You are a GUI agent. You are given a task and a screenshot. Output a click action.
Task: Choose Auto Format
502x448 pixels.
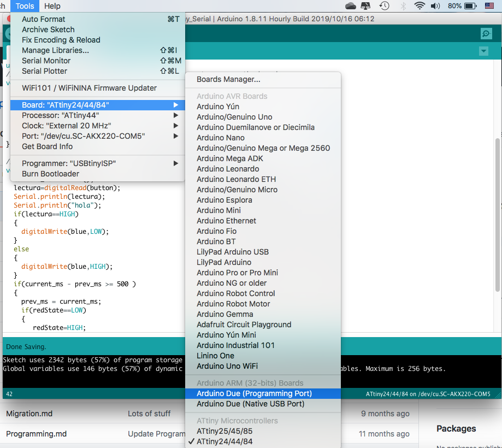click(98, 19)
